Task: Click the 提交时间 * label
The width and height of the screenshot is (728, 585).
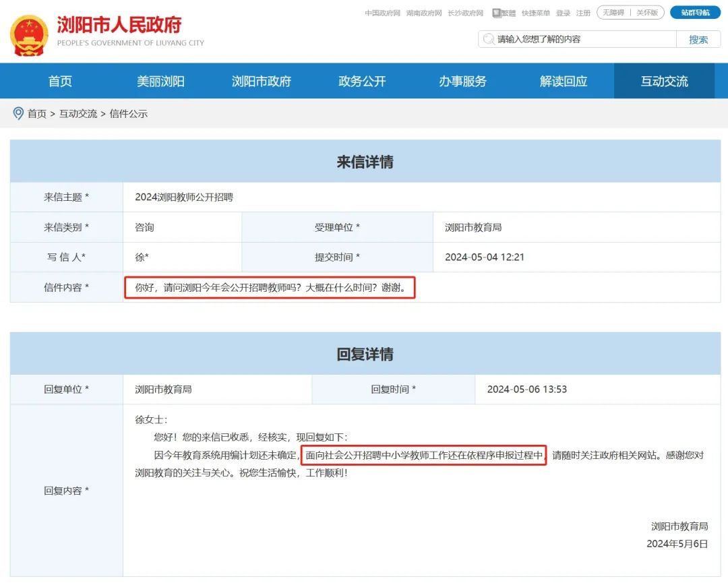Action: (337, 257)
